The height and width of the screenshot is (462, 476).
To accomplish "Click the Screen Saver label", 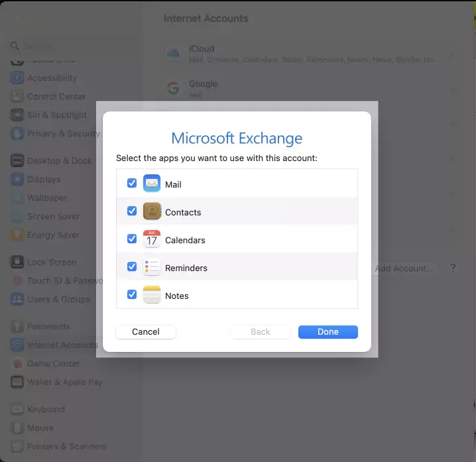I will click(54, 217).
